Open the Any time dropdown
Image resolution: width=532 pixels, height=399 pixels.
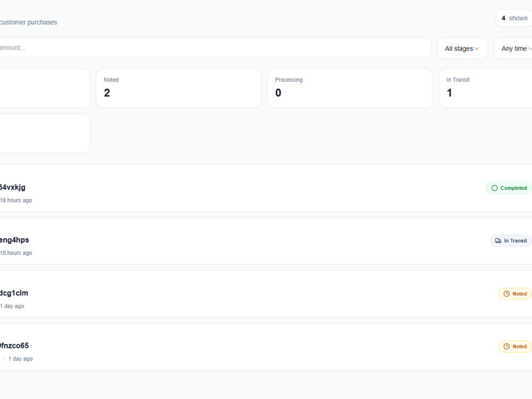(x=513, y=48)
